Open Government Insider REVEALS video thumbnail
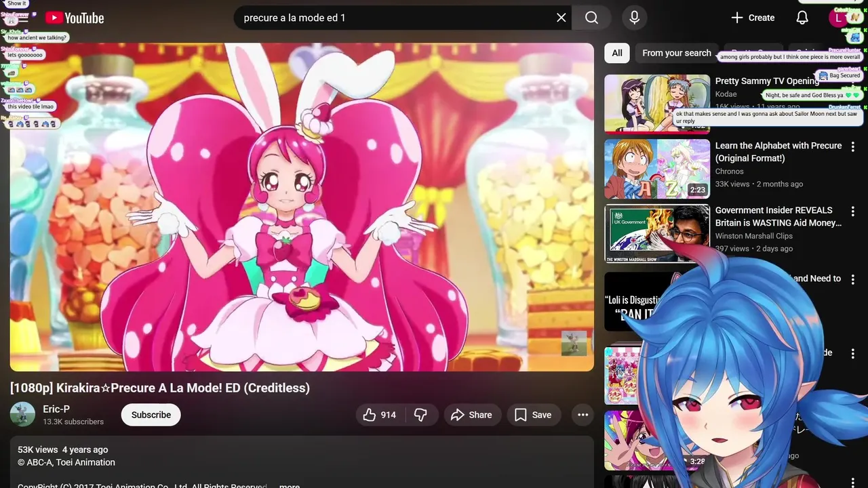The height and width of the screenshot is (488, 868). [657, 233]
